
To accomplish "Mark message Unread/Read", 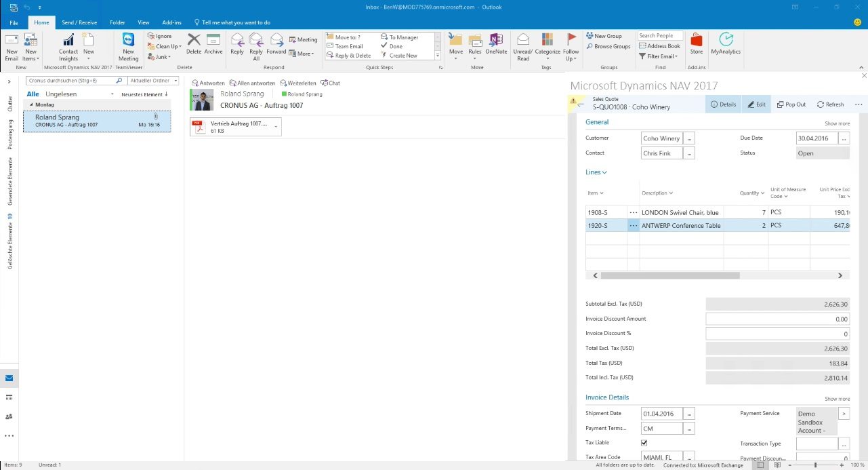I will click(523, 46).
